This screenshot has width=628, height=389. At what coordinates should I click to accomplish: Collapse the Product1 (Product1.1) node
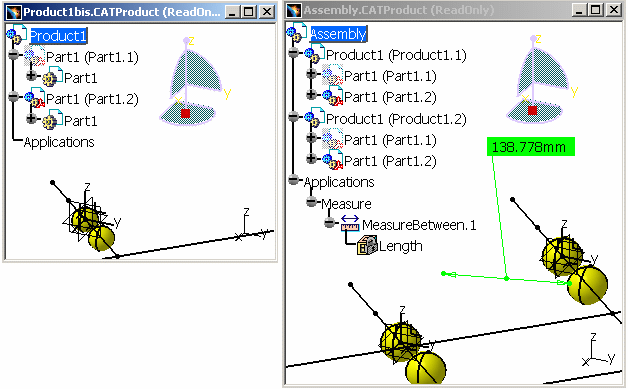click(x=294, y=52)
